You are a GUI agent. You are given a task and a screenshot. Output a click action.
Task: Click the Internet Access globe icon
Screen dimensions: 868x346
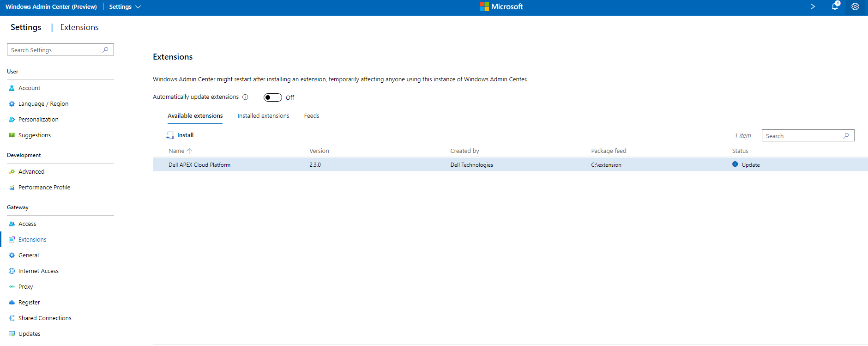(12, 271)
